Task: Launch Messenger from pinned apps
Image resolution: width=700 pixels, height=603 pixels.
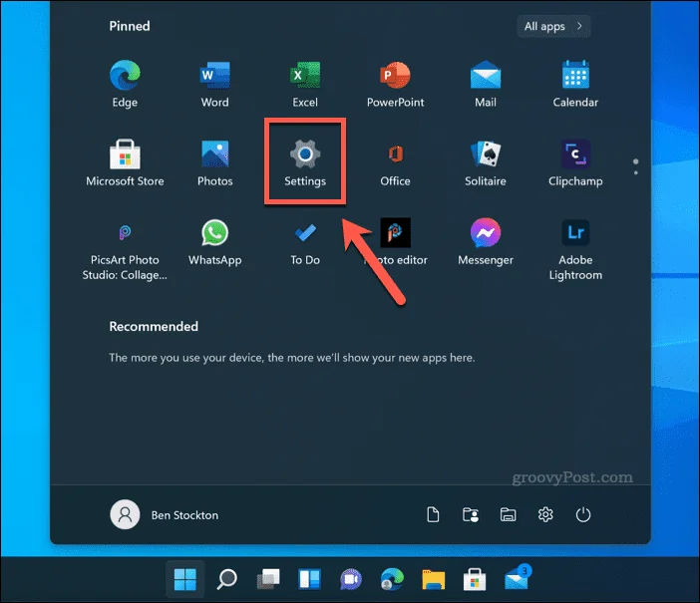Action: pyautogui.click(x=486, y=242)
